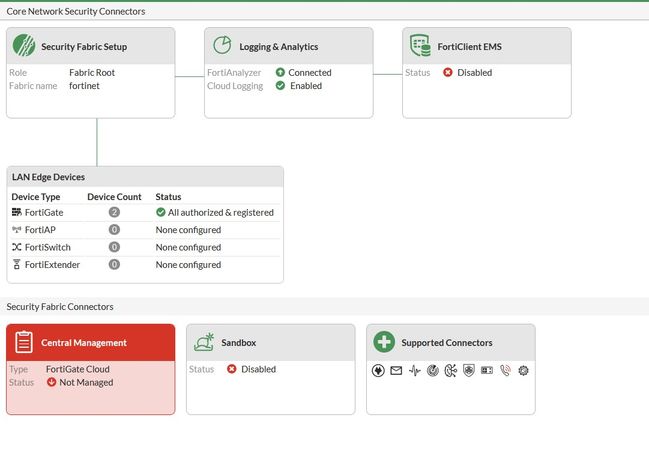Select the FortiGate device row
This screenshot has width=649, height=450.
tap(144, 212)
